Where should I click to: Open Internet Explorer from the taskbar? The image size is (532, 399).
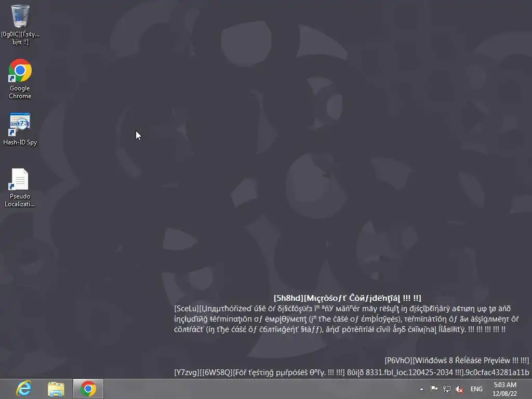pyautogui.click(x=24, y=389)
